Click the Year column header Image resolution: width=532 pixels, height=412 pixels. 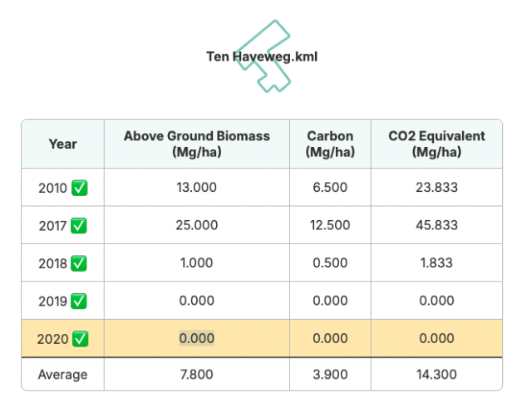[63, 144]
